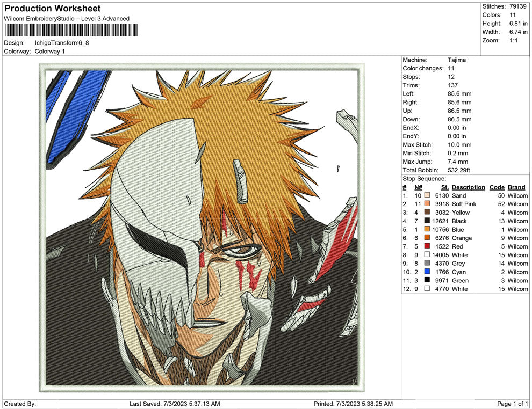Click the Description column header

tap(468, 187)
